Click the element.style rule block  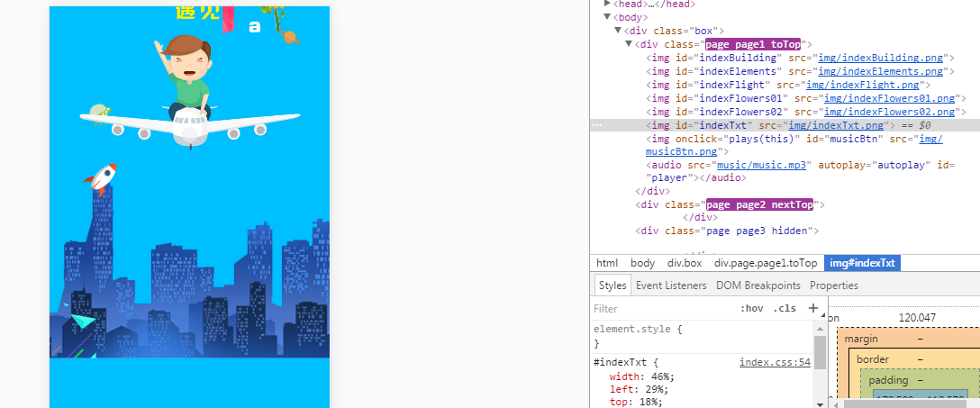click(x=702, y=336)
